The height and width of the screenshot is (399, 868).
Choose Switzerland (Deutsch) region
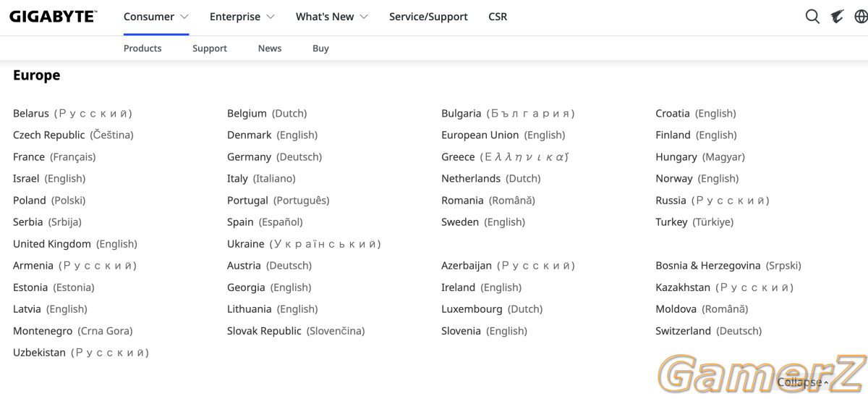(x=709, y=331)
